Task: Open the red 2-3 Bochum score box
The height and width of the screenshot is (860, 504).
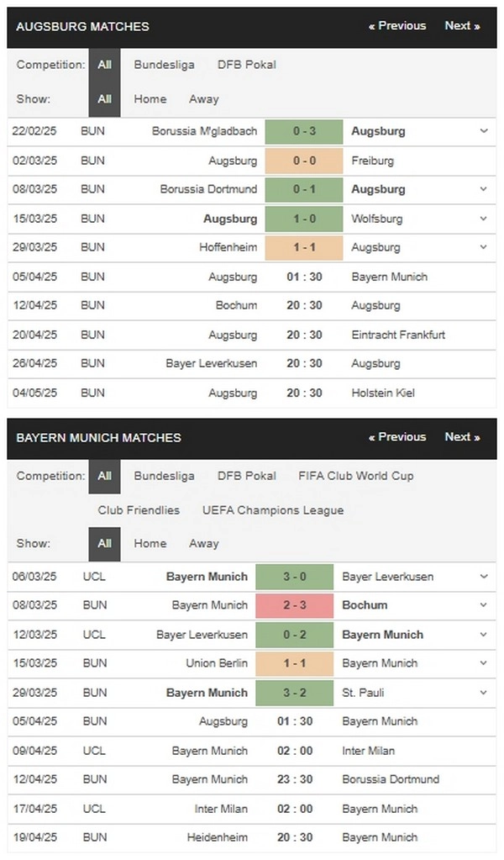Action: (x=295, y=605)
